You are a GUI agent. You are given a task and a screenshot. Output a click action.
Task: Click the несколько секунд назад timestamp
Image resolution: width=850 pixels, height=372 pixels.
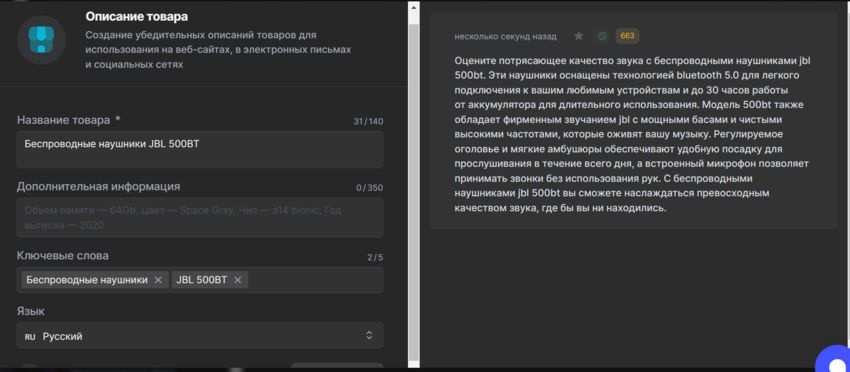(x=505, y=36)
